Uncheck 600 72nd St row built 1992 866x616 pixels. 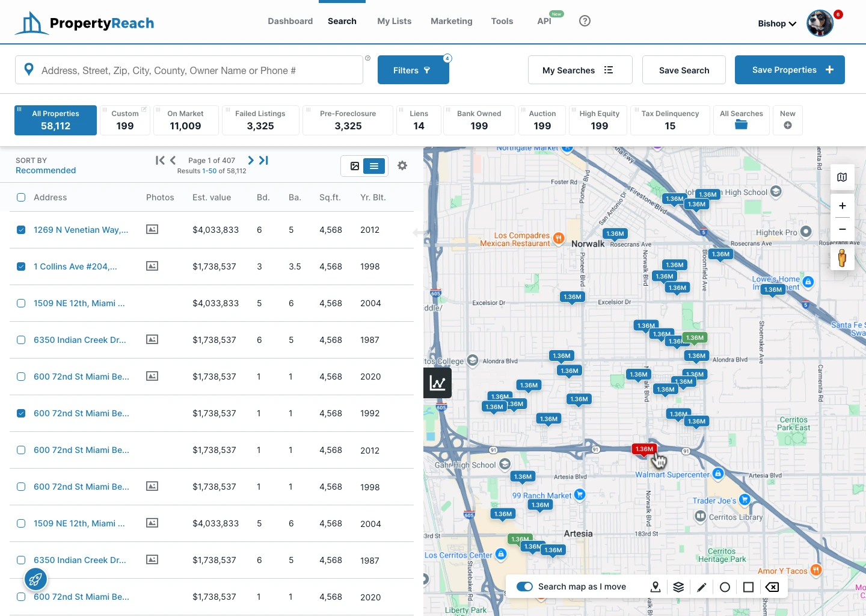21,413
